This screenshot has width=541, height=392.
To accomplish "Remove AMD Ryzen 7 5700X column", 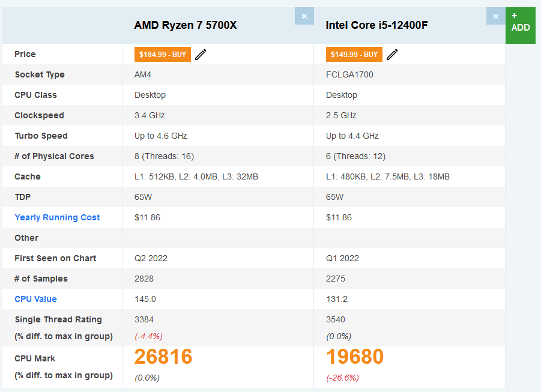I will (304, 16).
